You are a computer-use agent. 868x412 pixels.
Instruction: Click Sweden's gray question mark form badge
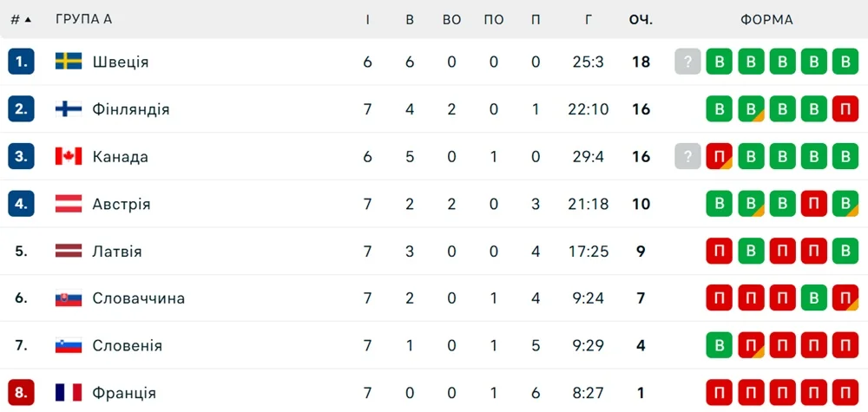tap(687, 62)
